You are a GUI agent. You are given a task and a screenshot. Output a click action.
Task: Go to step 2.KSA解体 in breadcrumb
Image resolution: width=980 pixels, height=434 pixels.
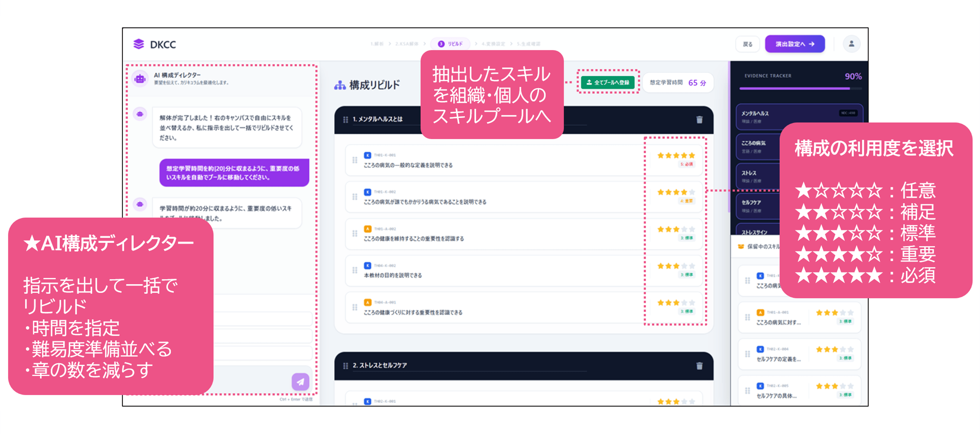tap(407, 44)
